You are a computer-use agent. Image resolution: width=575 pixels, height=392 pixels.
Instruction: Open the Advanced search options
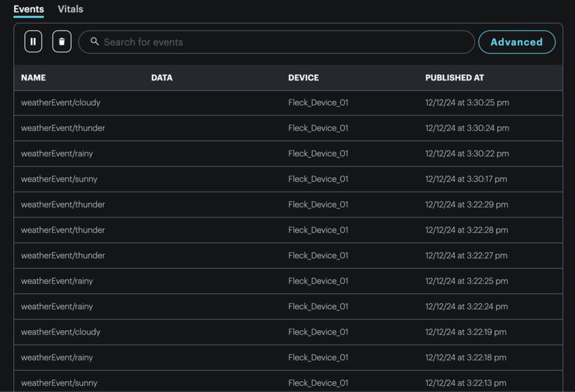coord(517,42)
